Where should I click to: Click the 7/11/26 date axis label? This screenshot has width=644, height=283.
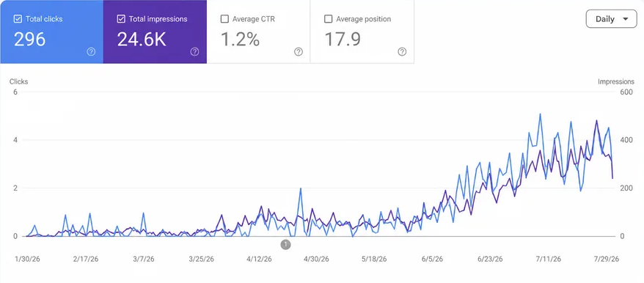tap(548, 260)
